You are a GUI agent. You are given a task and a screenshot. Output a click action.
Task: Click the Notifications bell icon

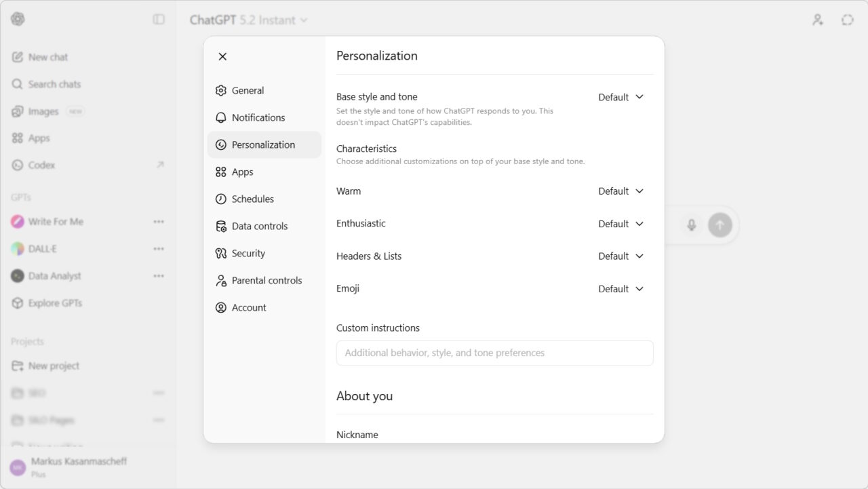220,117
